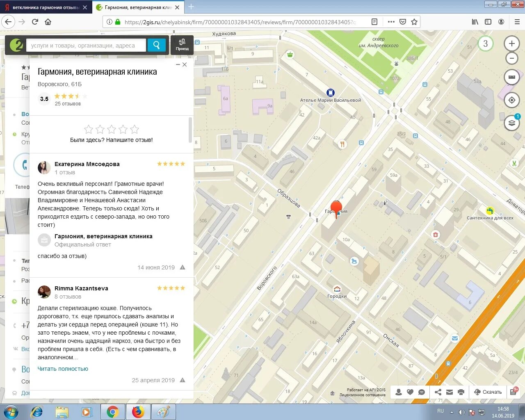Screen dimensions: 525x420
Task: Click reviewer name Rimma Kazantseva
Action: pyautogui.click(x=81, y=288)
